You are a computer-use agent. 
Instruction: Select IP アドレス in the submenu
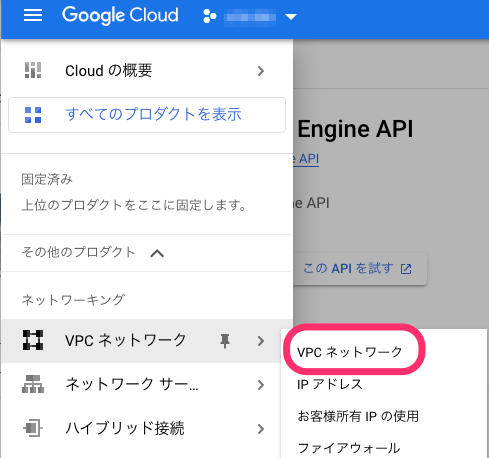[x=330, y=384]
